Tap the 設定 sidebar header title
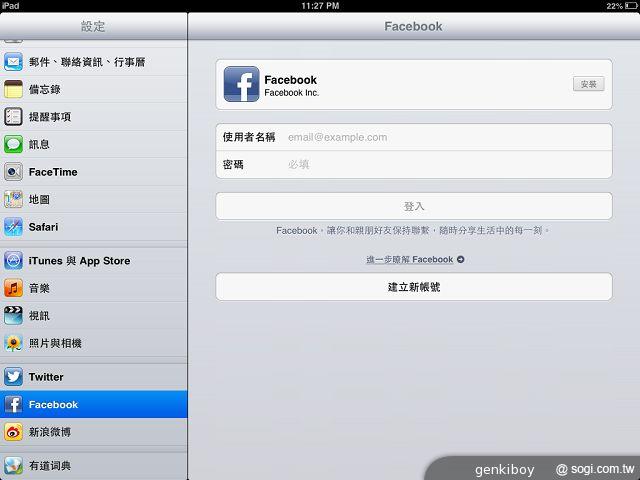This screenshot has height=480, width=640. (x=93, y=27)
